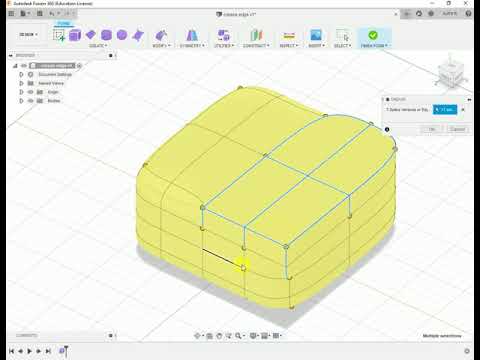Collapse the Browser panel header
480x360 pixels.
click(x=11, y=55)
